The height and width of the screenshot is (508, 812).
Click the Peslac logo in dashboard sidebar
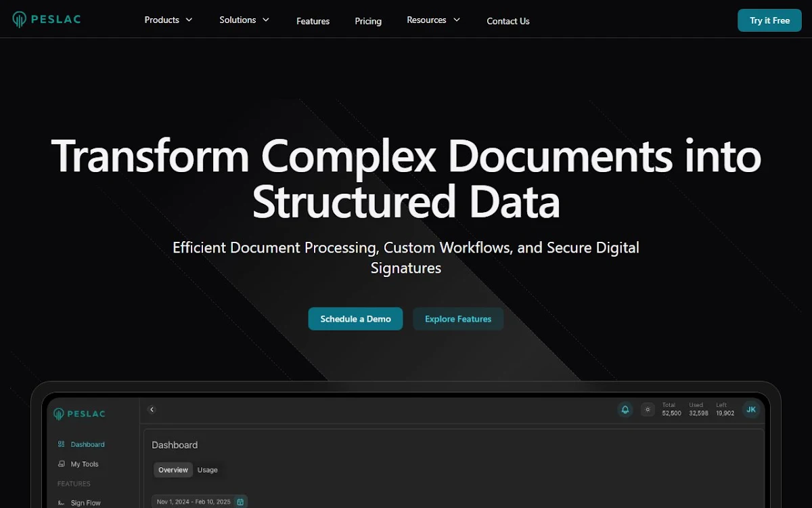point(79,414)
